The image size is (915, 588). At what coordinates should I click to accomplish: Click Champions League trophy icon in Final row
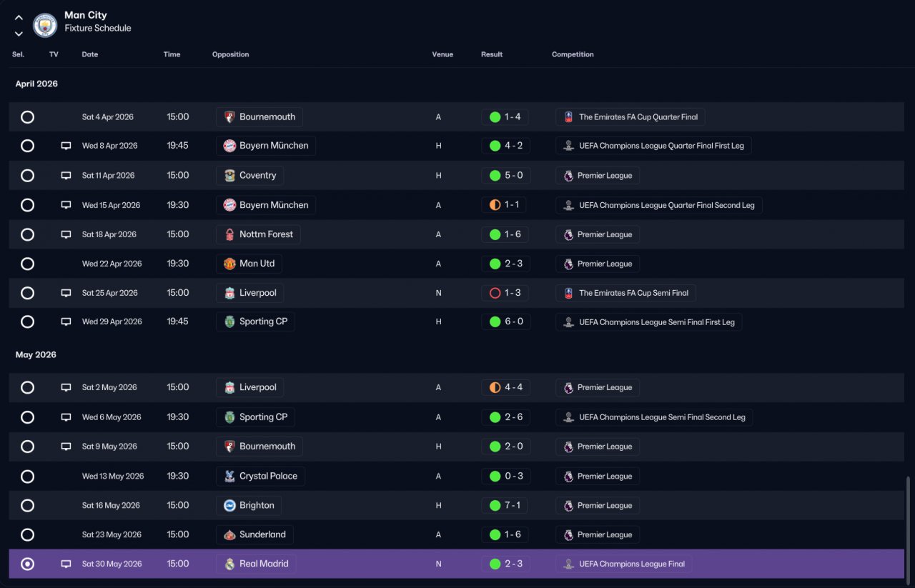point(568,564)
